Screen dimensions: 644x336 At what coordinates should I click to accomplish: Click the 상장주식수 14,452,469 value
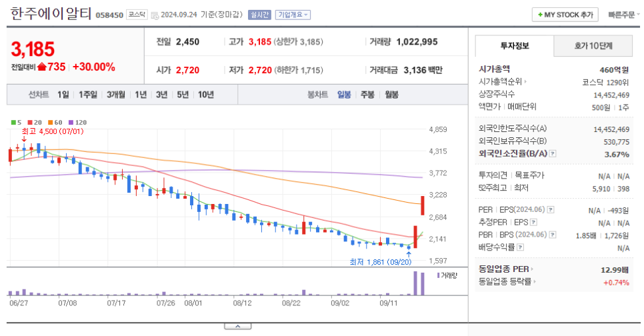[611, 95]
